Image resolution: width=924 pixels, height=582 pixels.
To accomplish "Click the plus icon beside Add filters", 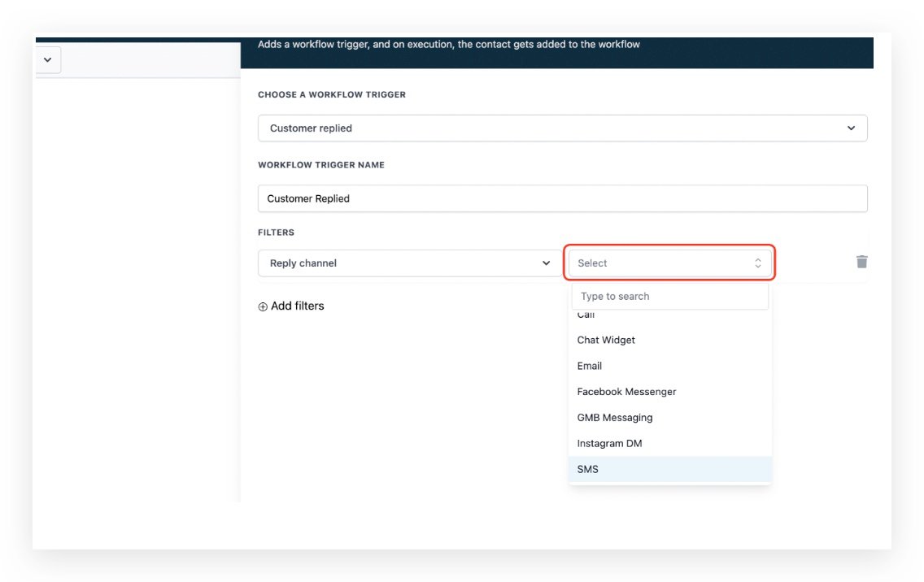I will click(x=263, y=306).
